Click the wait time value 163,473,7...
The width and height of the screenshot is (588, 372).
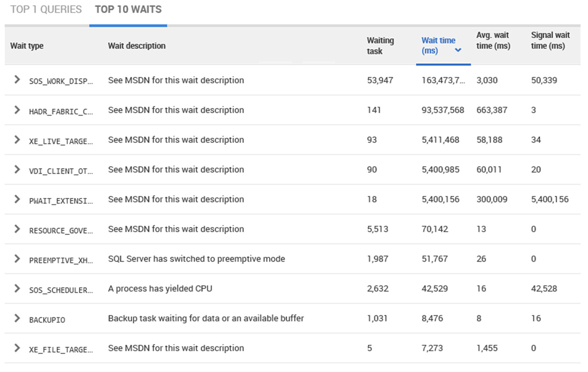click(443, 80)
